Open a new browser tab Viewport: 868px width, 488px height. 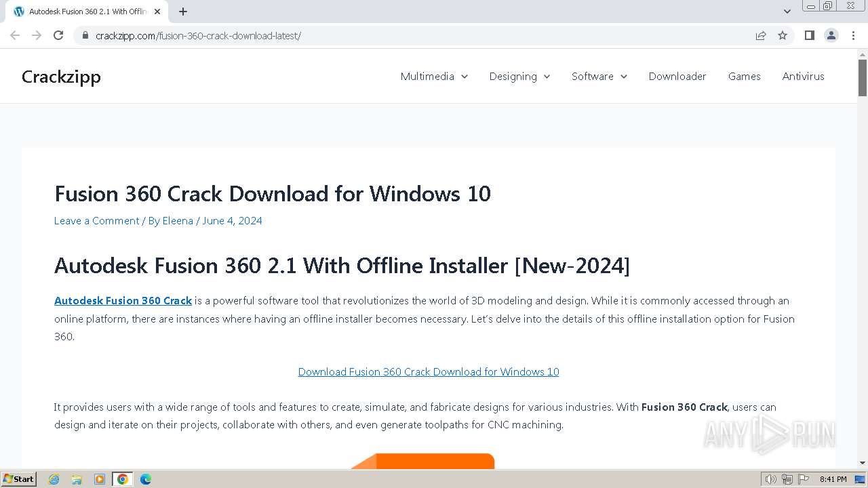coord(183,12)
